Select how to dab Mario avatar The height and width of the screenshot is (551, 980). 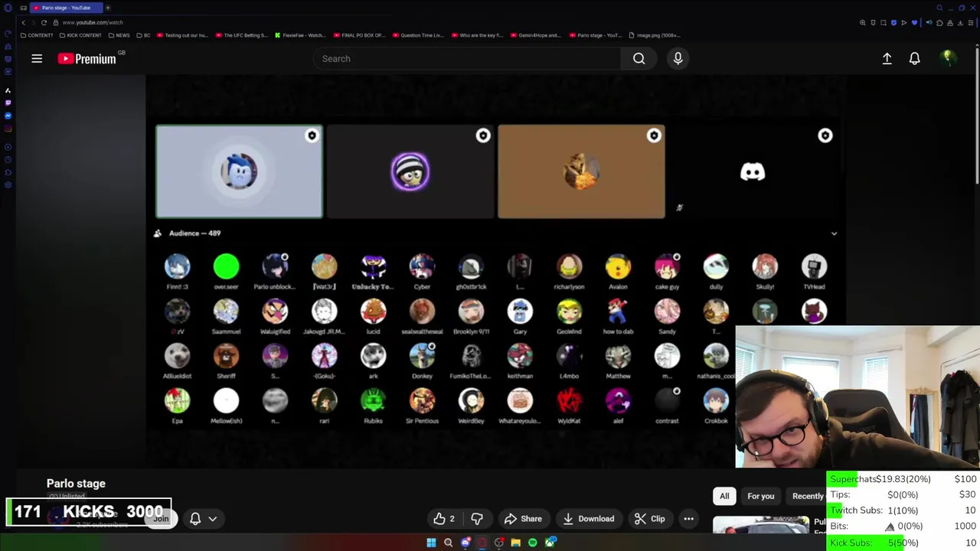618,311
